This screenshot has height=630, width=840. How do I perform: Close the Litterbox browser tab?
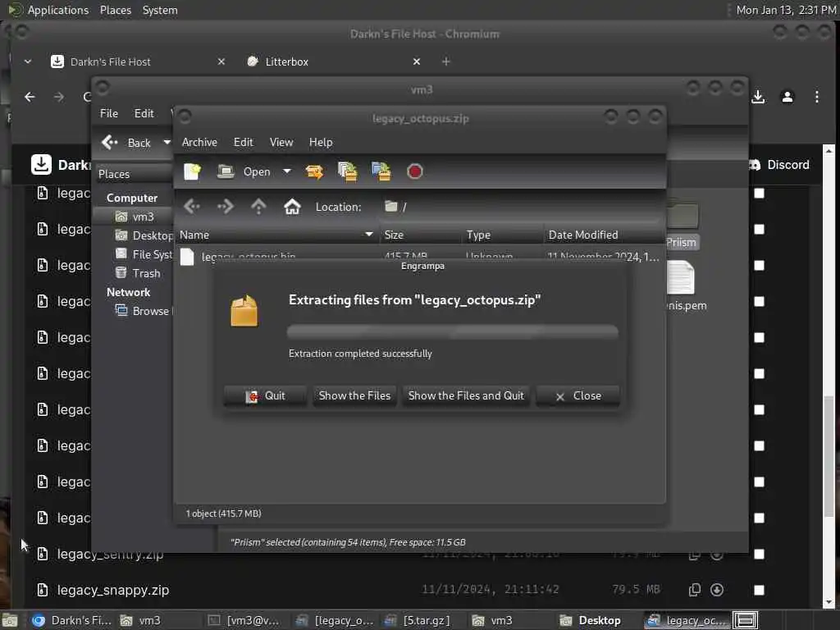tap(417, 62)
